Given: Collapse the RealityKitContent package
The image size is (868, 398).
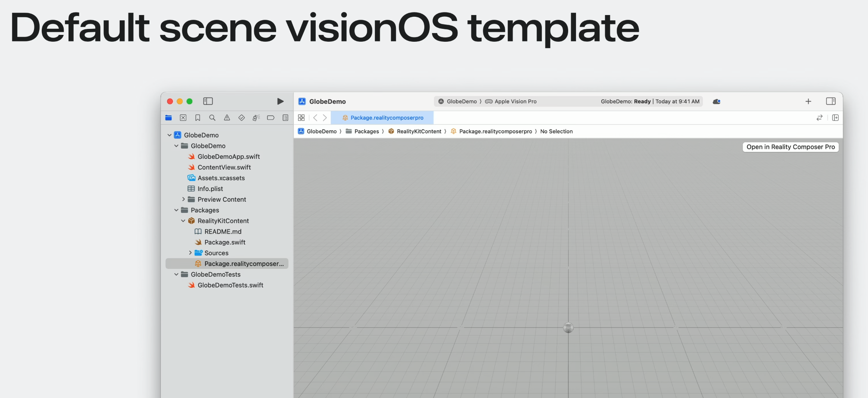Looking at the screenshot, I should 183,221.
